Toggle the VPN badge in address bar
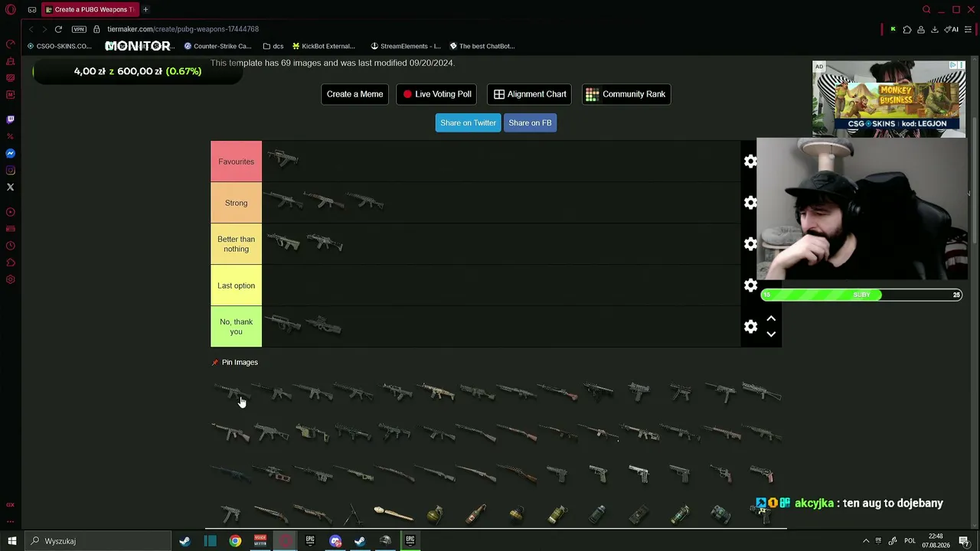980x551 pixels. 79,29
